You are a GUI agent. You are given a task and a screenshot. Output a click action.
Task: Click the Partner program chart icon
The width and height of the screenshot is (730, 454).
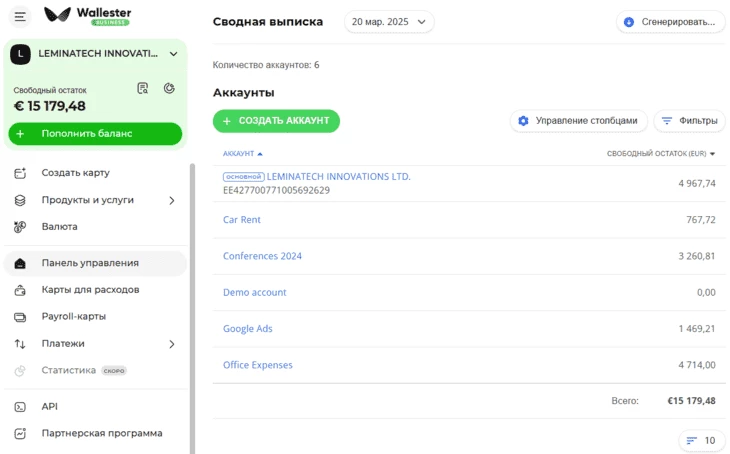click(20, 434)
